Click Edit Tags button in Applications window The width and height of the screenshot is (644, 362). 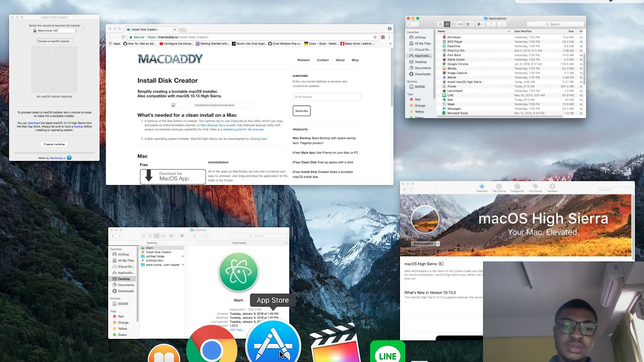click(502, 24)
